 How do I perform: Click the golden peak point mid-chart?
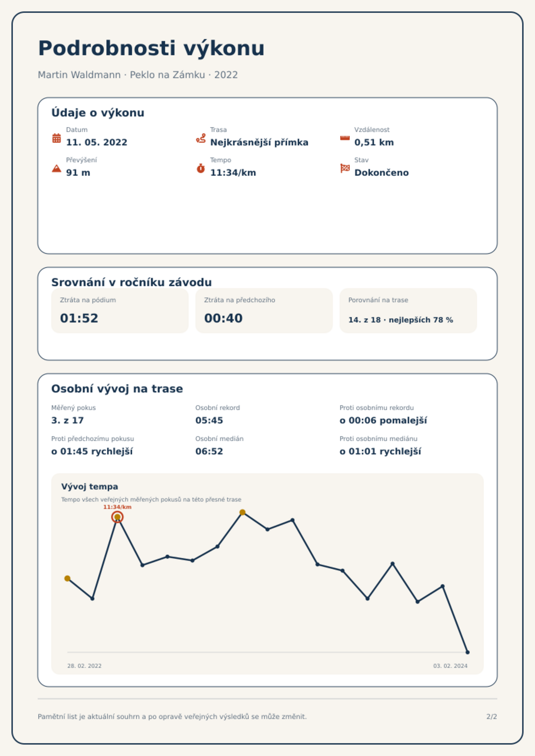tap(242, 512)
